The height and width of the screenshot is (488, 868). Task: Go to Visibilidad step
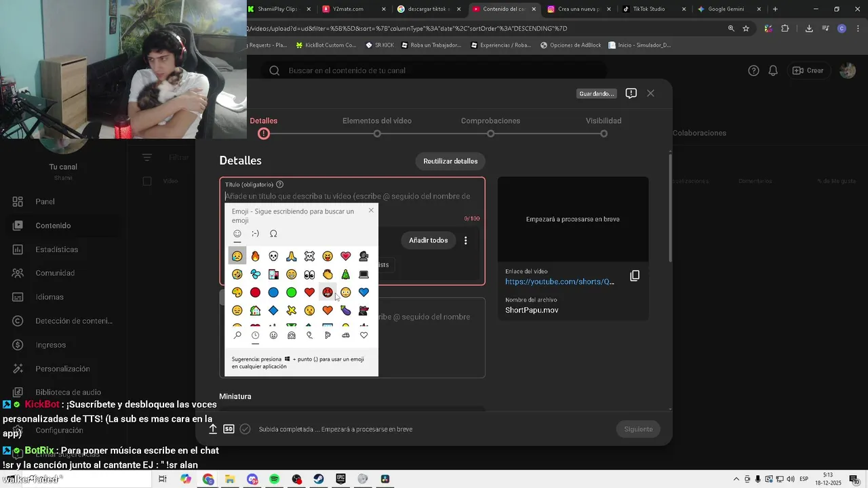[x=604, y=127]
